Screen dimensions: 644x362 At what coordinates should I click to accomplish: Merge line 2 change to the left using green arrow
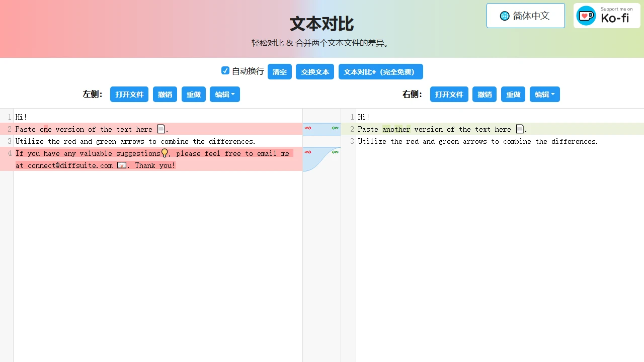(x=335, y=128)
